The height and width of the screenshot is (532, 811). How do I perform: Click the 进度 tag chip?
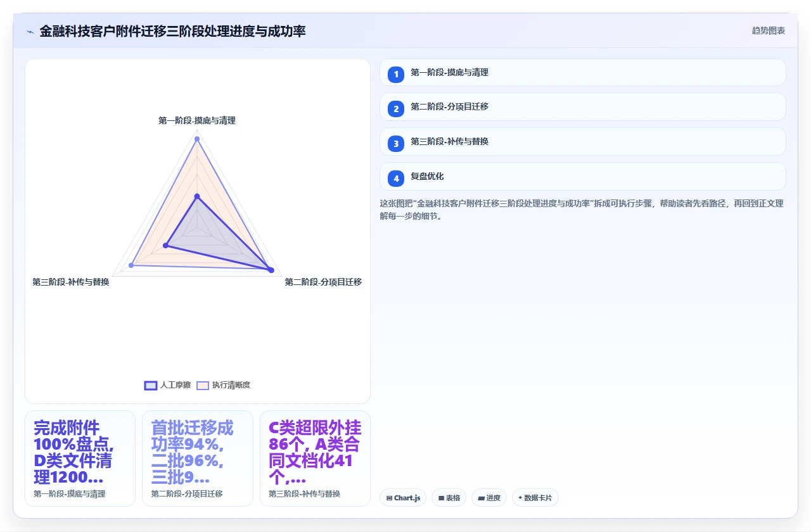[489, 498]
